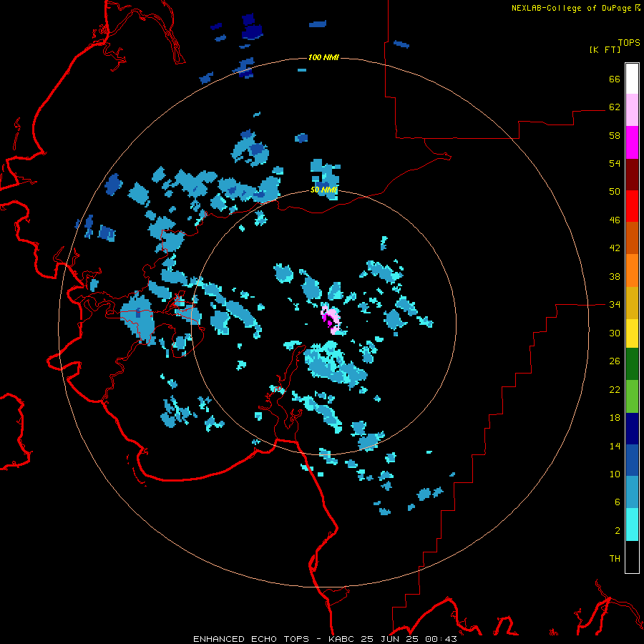Click the dark orange band near 46
644x644 pixels.
pos(632,238)
